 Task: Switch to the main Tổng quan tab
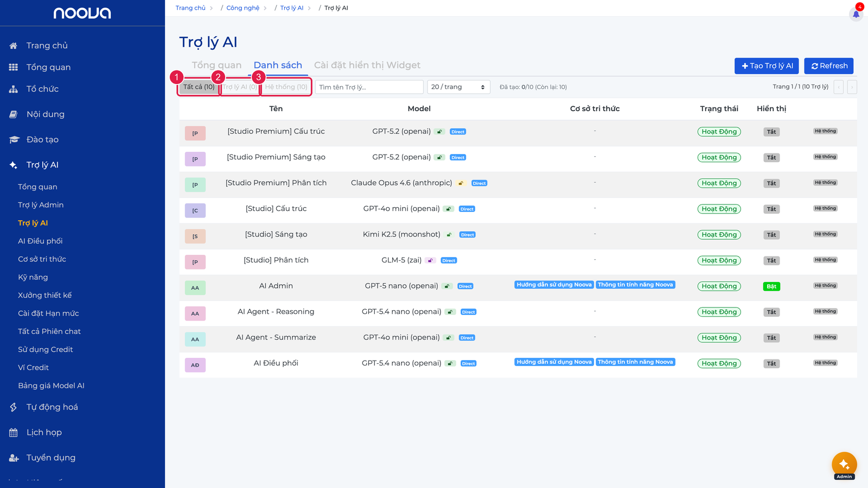[216, 65]
